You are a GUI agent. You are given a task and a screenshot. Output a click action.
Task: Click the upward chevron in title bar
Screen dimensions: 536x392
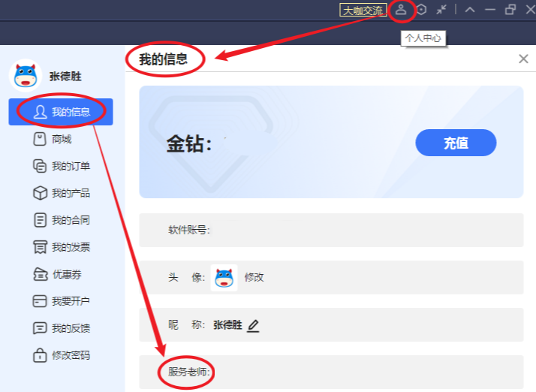pyautogui.click(x=470, y=10)
